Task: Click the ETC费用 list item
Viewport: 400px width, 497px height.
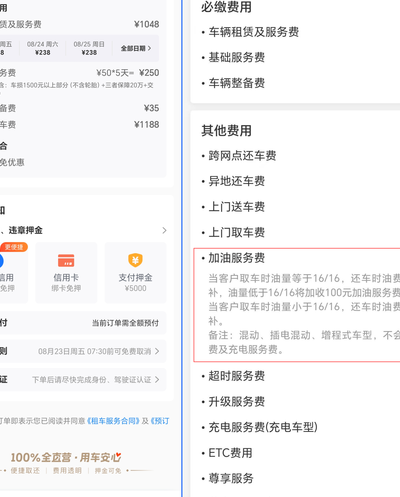Action: pyautogui.click(x=230, y=453)
